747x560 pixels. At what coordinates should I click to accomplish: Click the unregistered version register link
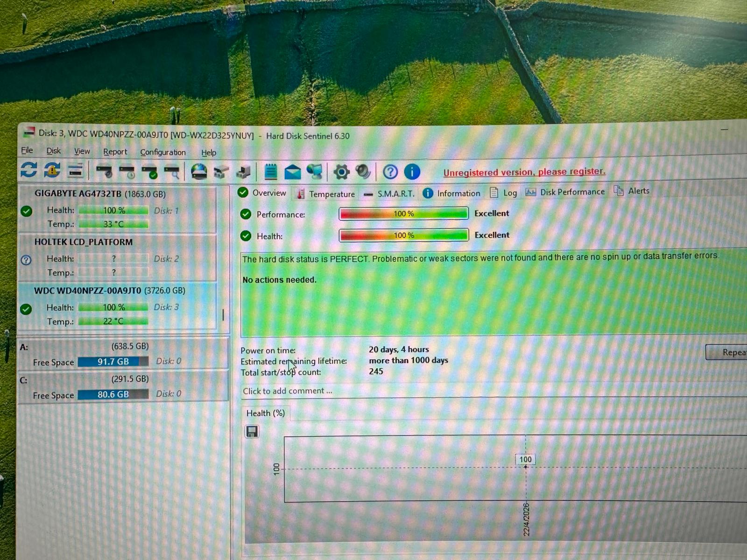524,172
